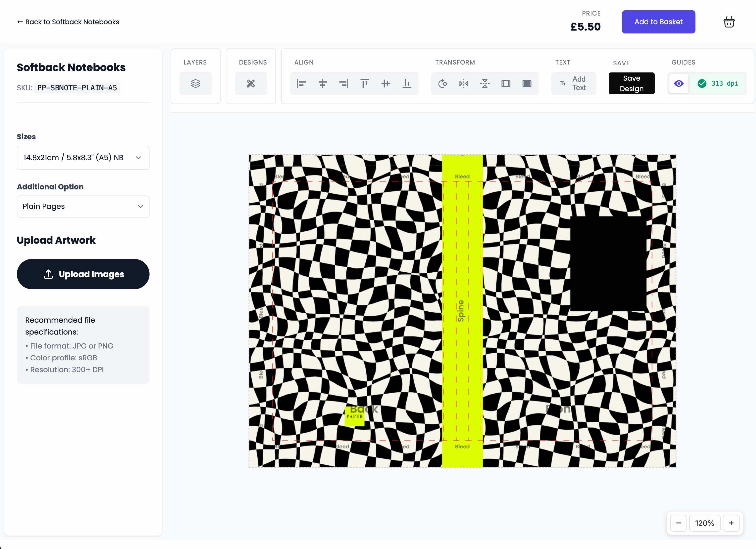Toggle guides visibility with eye icon
Viewport: 756px width, 549px height.
click(x=679, y=84)
